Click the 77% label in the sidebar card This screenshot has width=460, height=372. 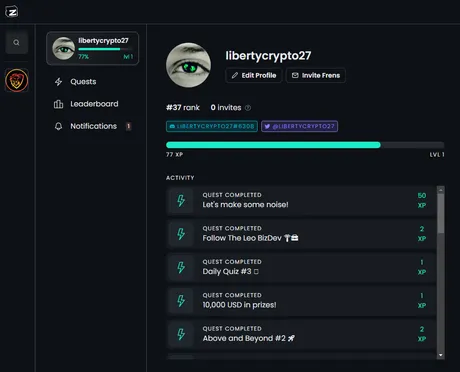coord(84,57)
